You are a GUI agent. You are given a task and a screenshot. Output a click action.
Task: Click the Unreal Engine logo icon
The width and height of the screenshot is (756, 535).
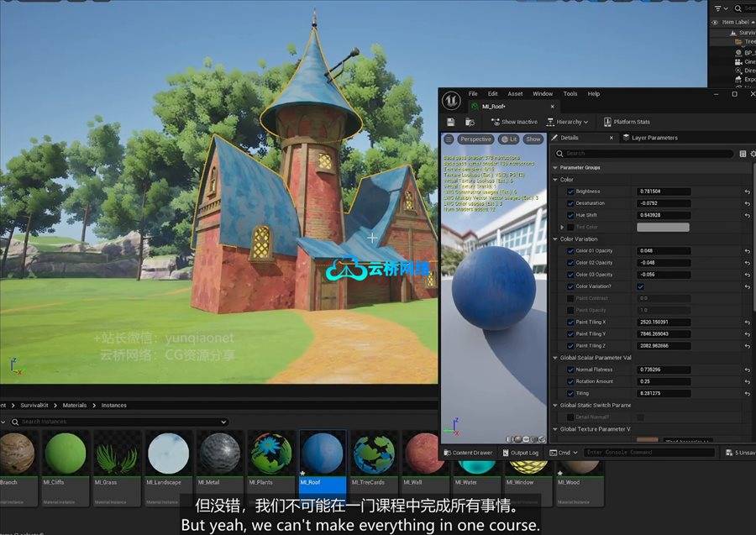(x=452, y=100)
